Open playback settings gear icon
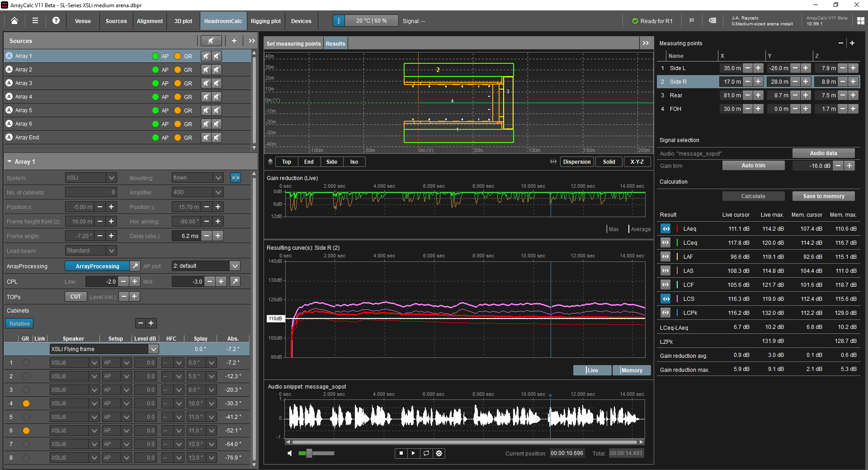 tap(439, 453)
